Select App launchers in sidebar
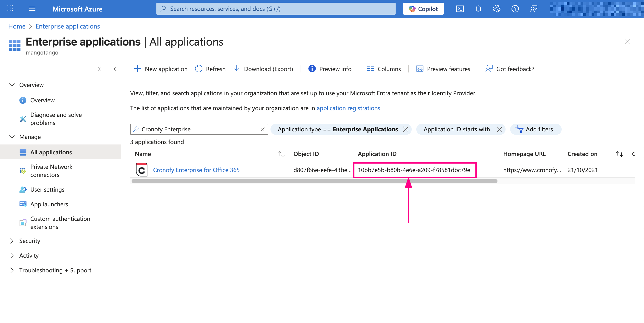This screenshot has height=323, width=644. point(49,204)
